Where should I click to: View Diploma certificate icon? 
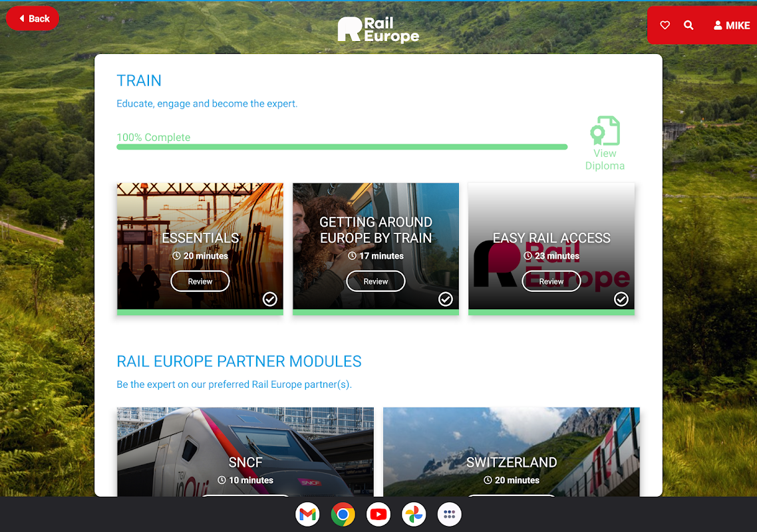point(605,130)
